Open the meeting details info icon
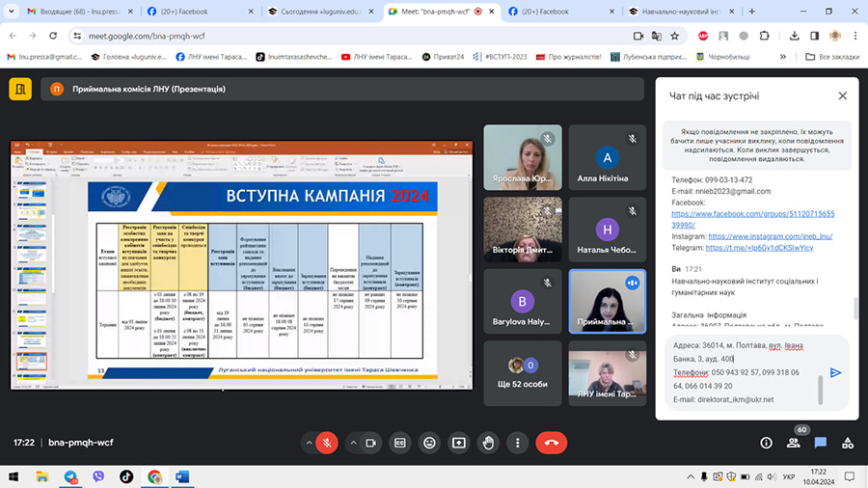This screenshot has width=868, height=488. (766, 443)
